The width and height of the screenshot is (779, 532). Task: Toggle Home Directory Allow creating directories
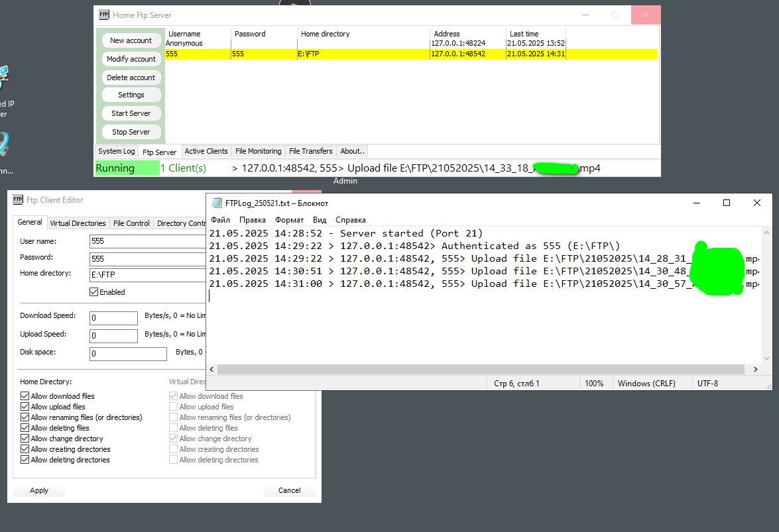25,449
